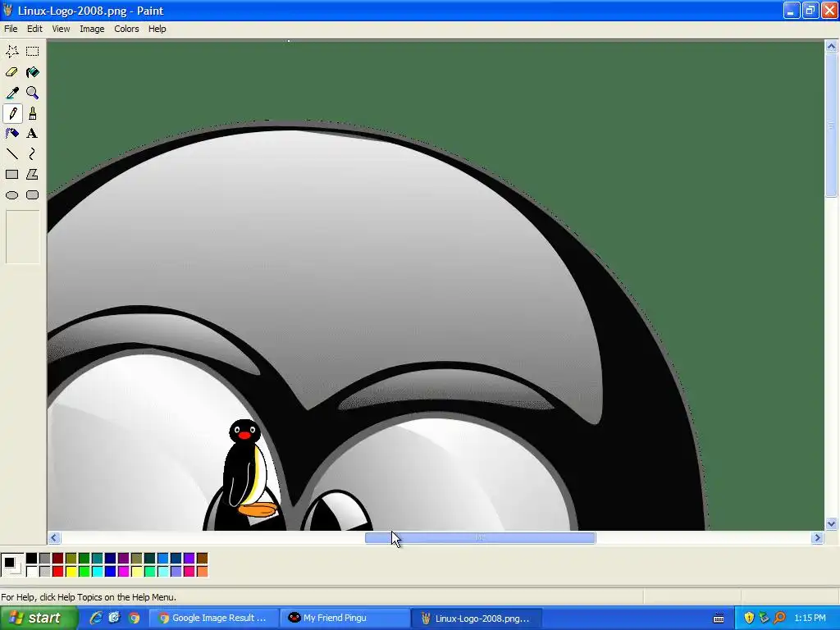This screenshot has height=630, width=840.
Task: Open the Edit menu
Action: (x=34, y=29)
